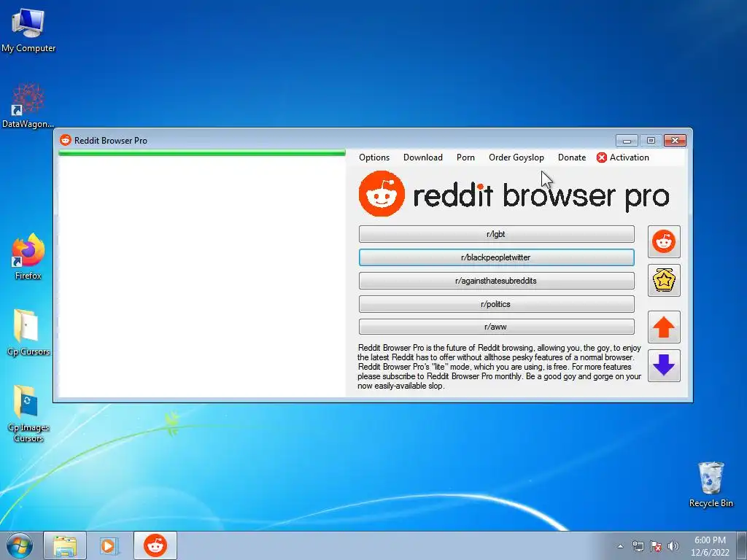This screenshot has width=747, height=560.
Task: Open the DataWagon desktop shortcut
Action: [28, 106]
